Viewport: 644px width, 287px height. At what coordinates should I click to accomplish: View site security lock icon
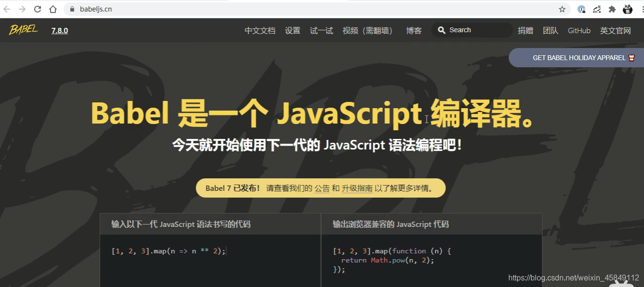click(x=72, y=9)
